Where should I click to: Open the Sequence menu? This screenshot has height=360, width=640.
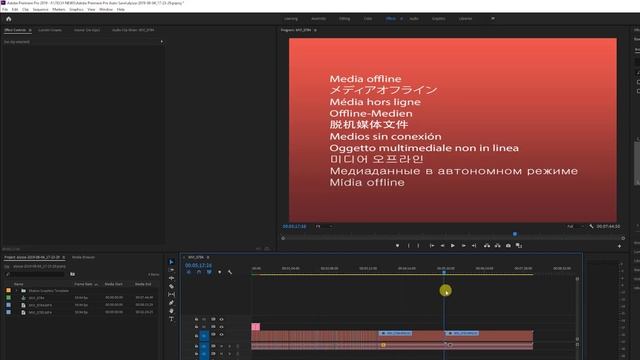[x=40, y=9]
